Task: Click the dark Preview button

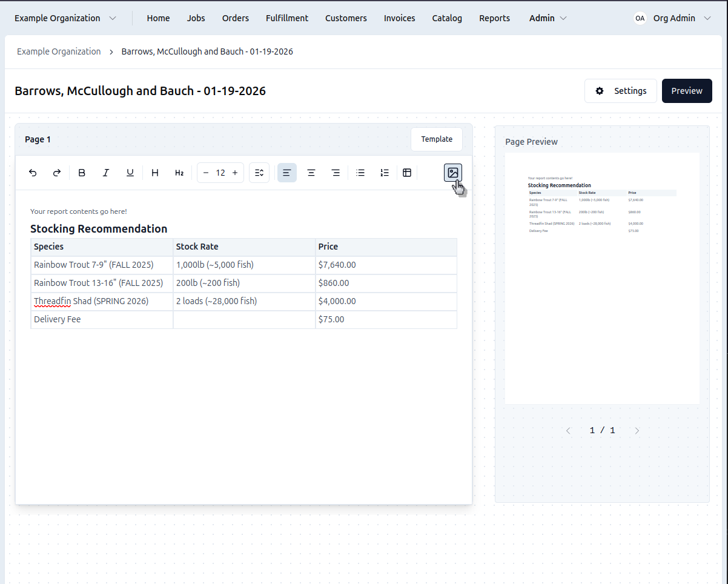Action: point(686,91)
